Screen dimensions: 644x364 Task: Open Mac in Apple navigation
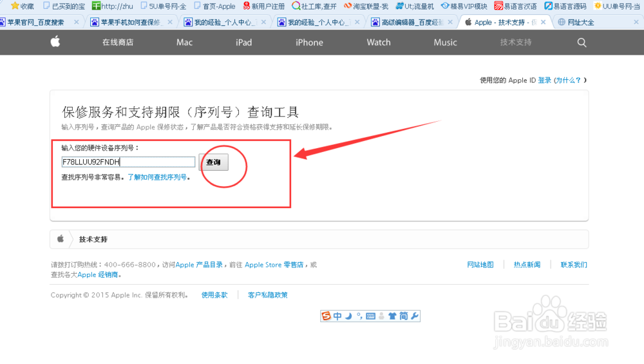tap(184, 43)
